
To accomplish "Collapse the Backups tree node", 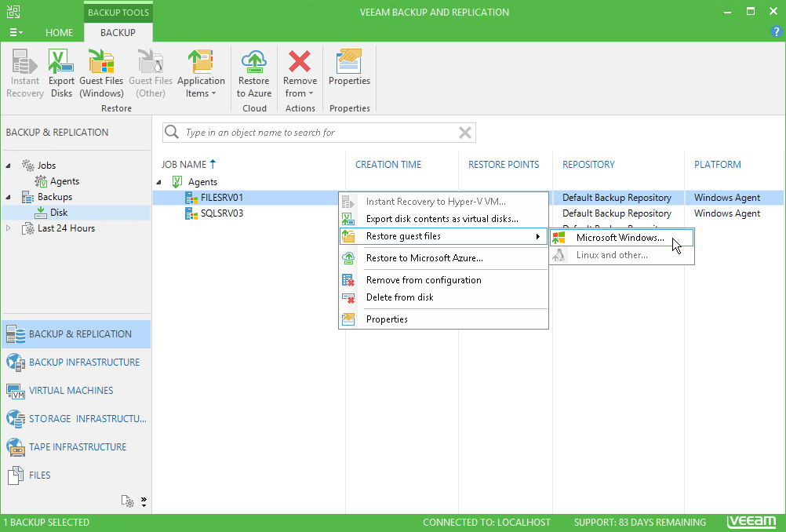I will pyautogui.click(x=9, y=197).
